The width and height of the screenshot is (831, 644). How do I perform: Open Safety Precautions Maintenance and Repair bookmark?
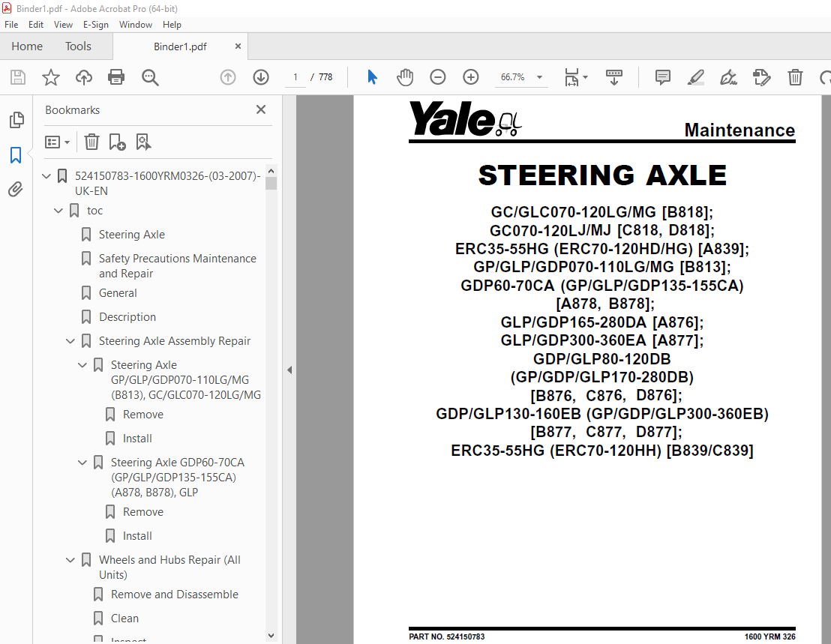[x=178, y=266]
